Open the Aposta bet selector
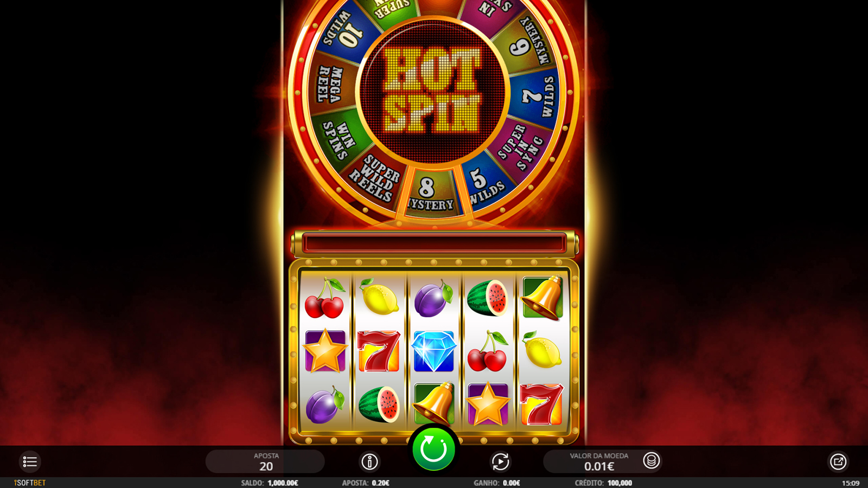The width and height of the screenshot is (868, 488). coord(265,461)
